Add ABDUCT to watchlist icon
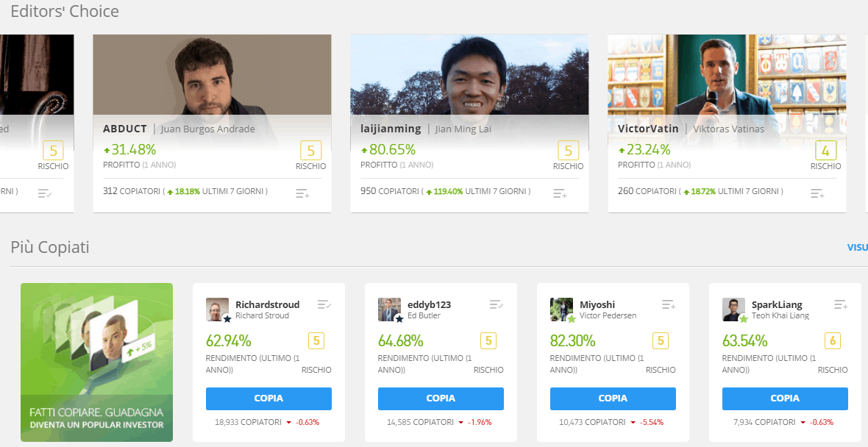Screen dimensions: 868x447 coord(302,193)
